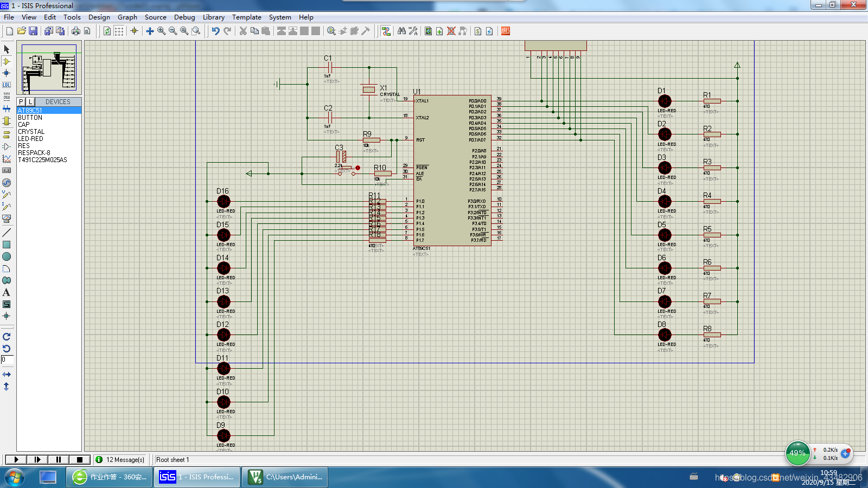Select CRYSTAL in devices list
The height and width of the screenshot is (488, 868).
(x=49, y=132)
